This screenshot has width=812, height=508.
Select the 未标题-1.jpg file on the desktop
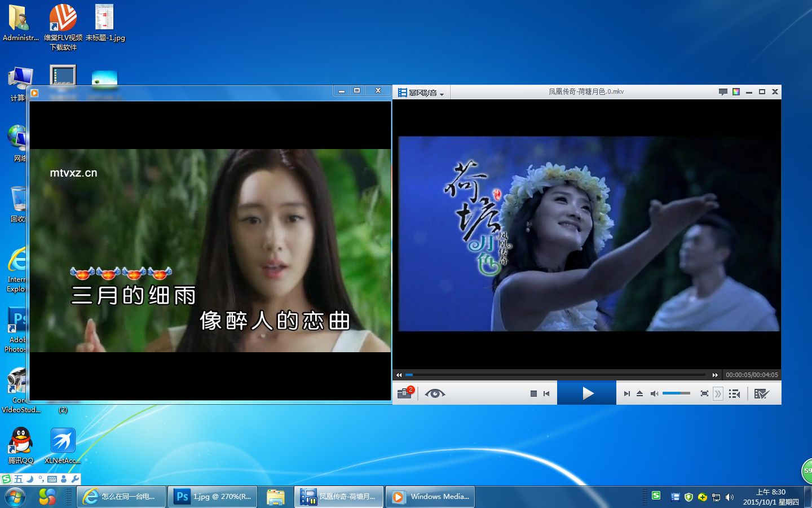click(x=105, y=23)
